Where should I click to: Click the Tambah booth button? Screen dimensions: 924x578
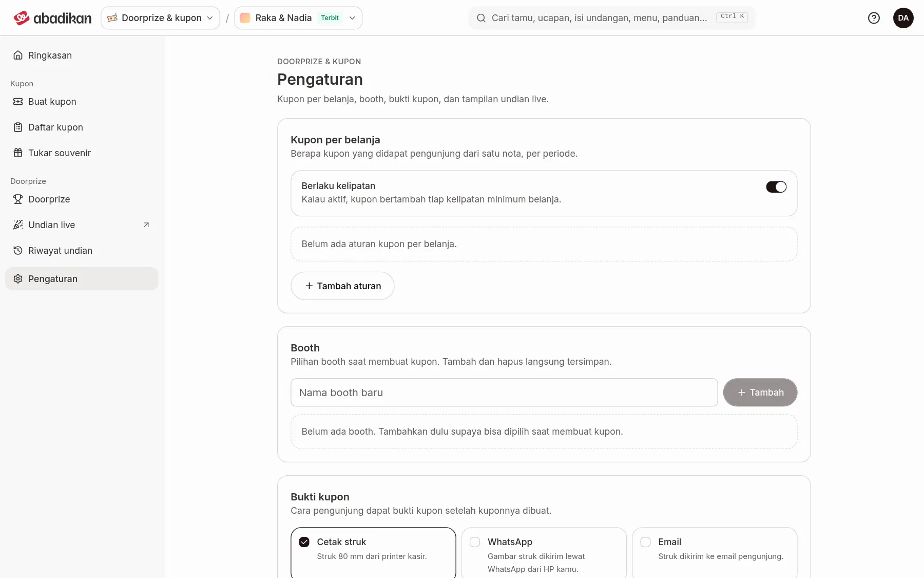(760, 393)
